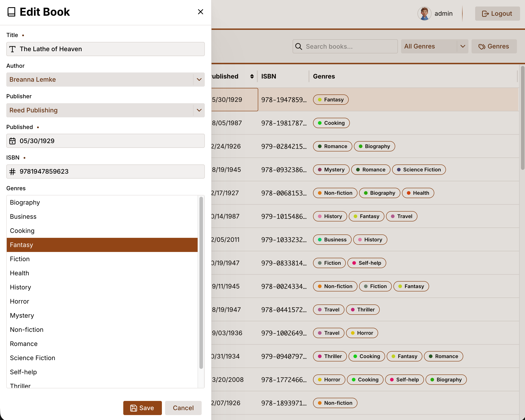Viewport: 525px width, 420px height.
Task: Open the All Genres filter dropdown
Action: [435, 46]
